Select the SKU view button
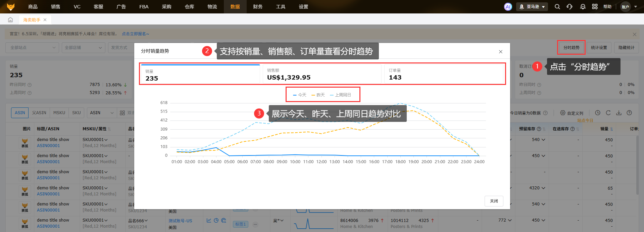This screenshot has height=232, width=644. click(77, 113)
